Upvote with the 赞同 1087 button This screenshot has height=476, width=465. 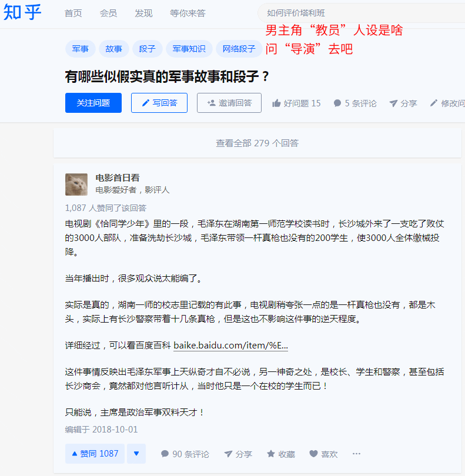click(x=95, y=454)
